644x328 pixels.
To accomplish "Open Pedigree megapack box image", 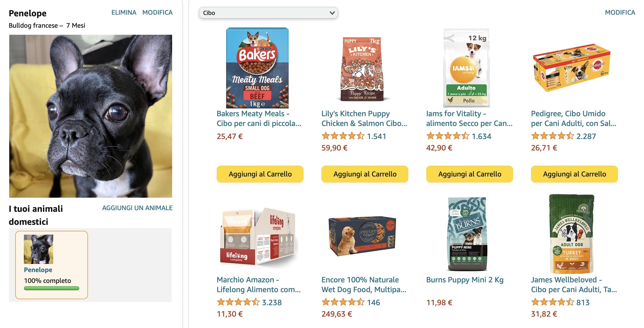I will tap(572, 68).
